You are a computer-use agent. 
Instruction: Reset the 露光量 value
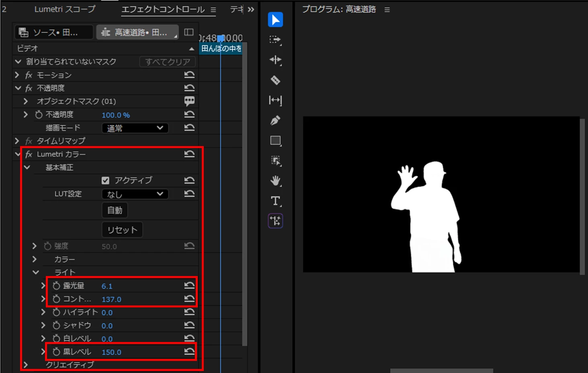189,286
